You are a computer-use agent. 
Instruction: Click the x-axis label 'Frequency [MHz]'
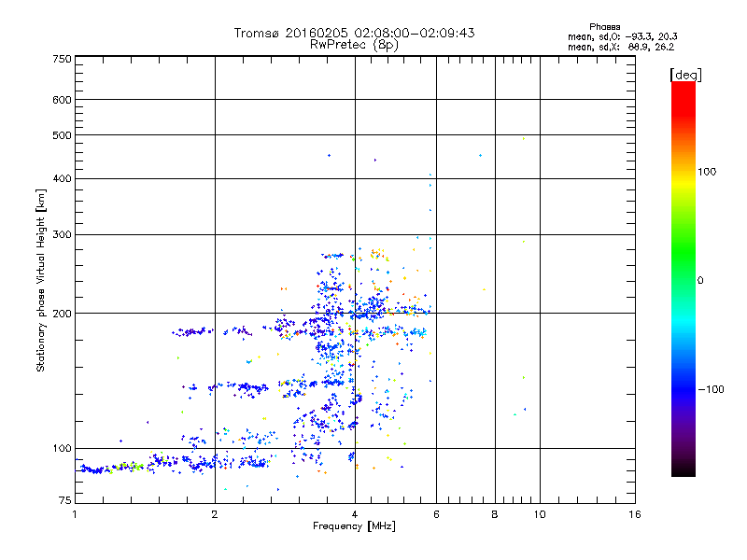point(354,526)
